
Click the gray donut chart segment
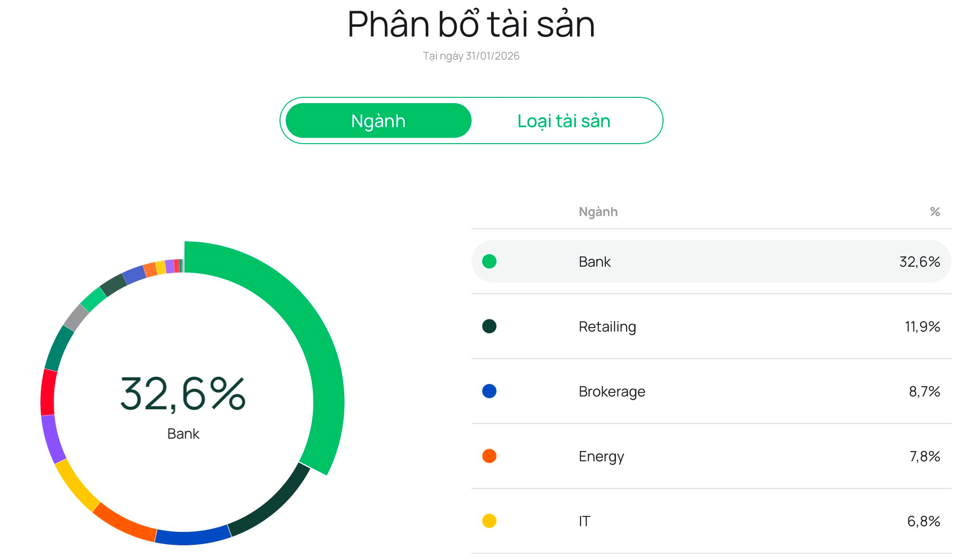pos(76,318)
